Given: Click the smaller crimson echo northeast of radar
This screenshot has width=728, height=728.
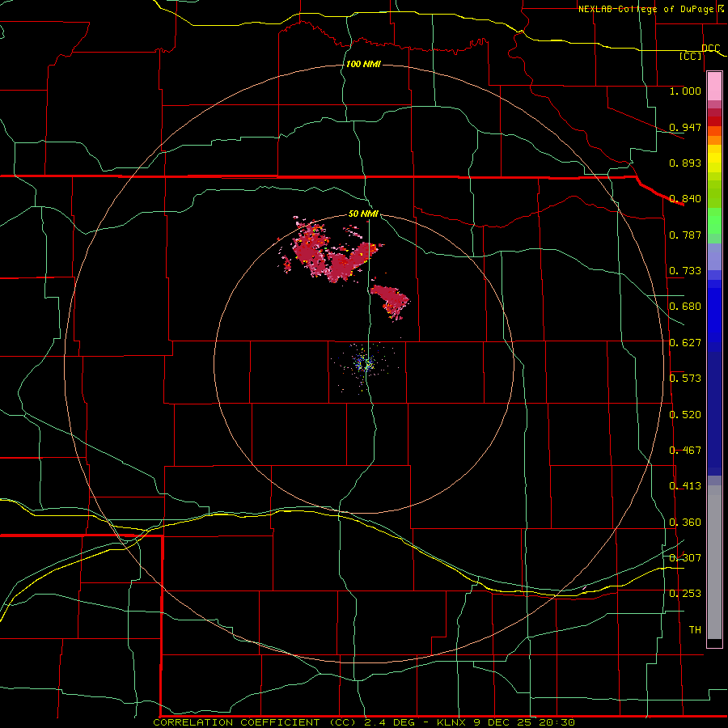Looking at the screenshot, I should pos(391,302).
